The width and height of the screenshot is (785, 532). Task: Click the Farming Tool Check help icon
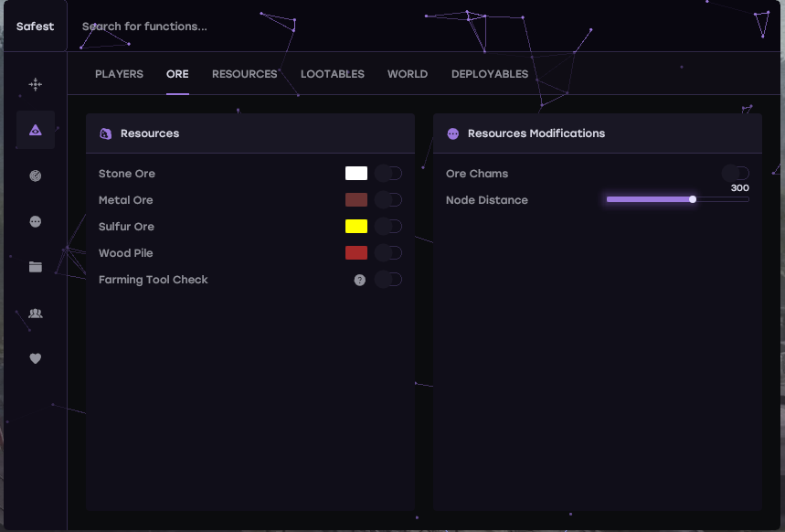pos(360,280)
